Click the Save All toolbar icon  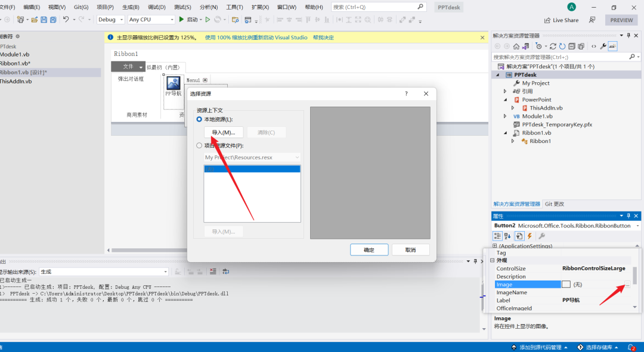click(53, 20)
